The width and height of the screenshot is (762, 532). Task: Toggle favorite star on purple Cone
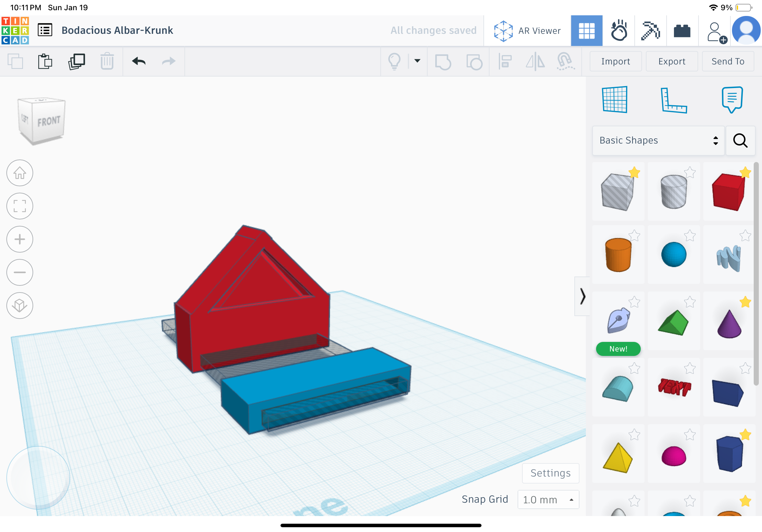(x=745, y=302)
